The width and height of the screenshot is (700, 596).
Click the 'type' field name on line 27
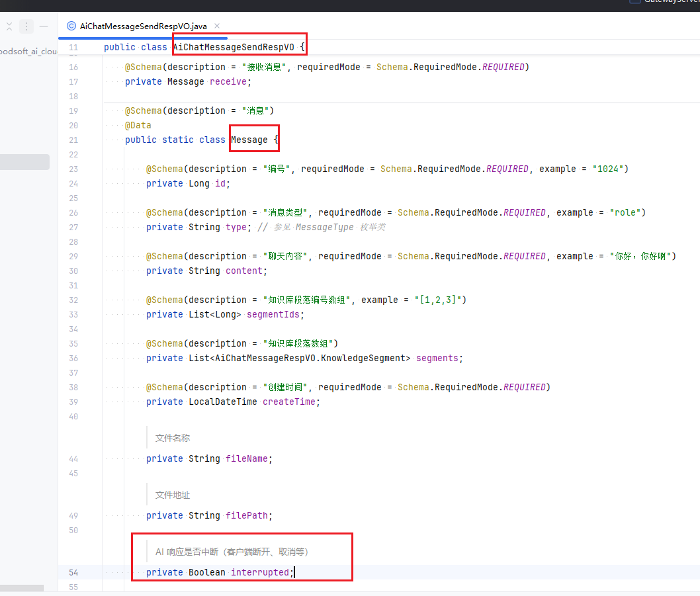(x=236, y=228)
